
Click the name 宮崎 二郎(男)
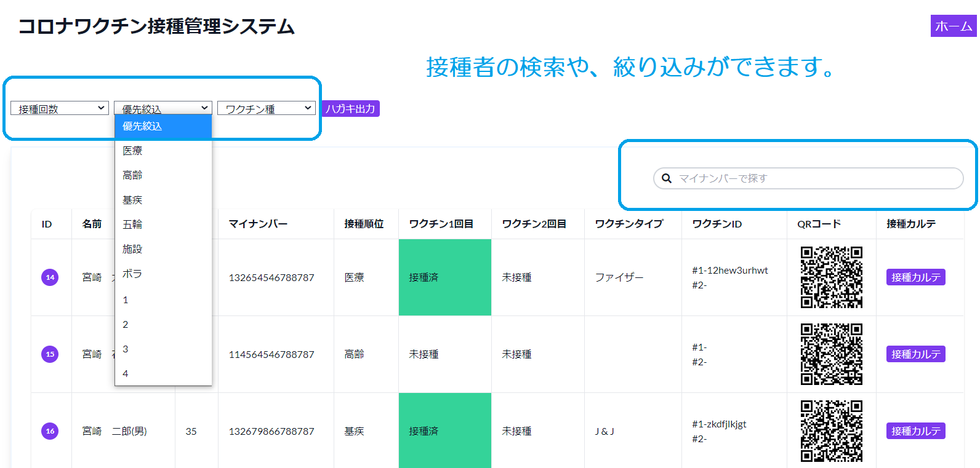tap(114, 431)
